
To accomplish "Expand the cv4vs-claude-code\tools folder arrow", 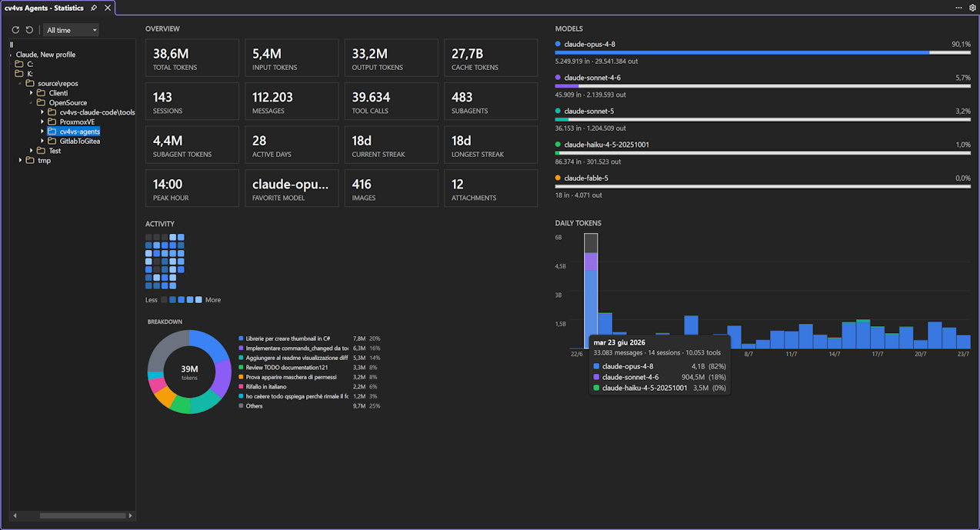I will [42, 112].
